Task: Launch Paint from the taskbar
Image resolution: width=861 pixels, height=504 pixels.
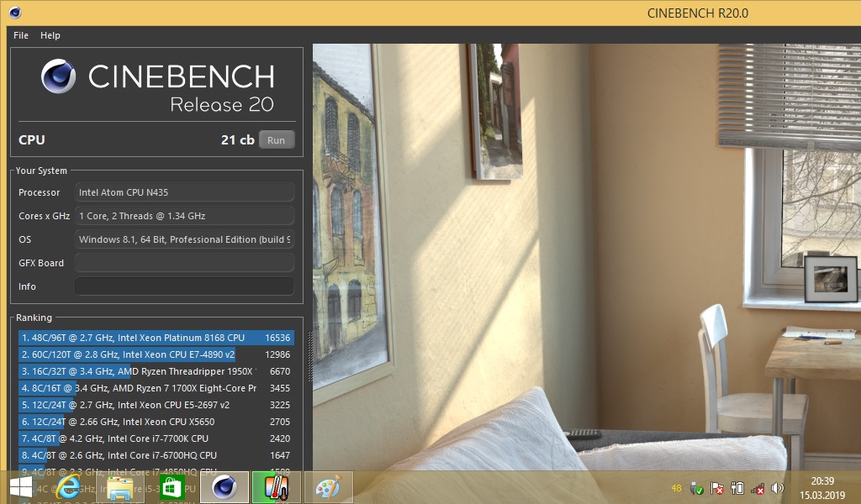Action: click(x=328, y=486)
